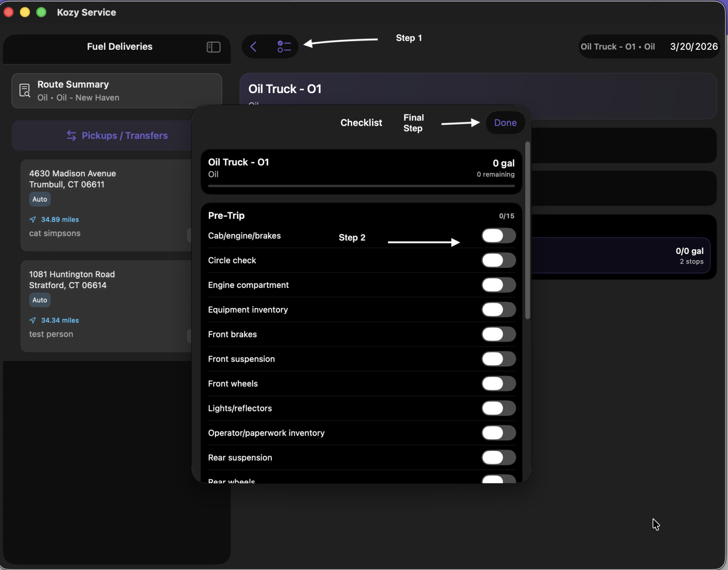
Task: Open the 3/20/2026 date picker
Action: 693,47
